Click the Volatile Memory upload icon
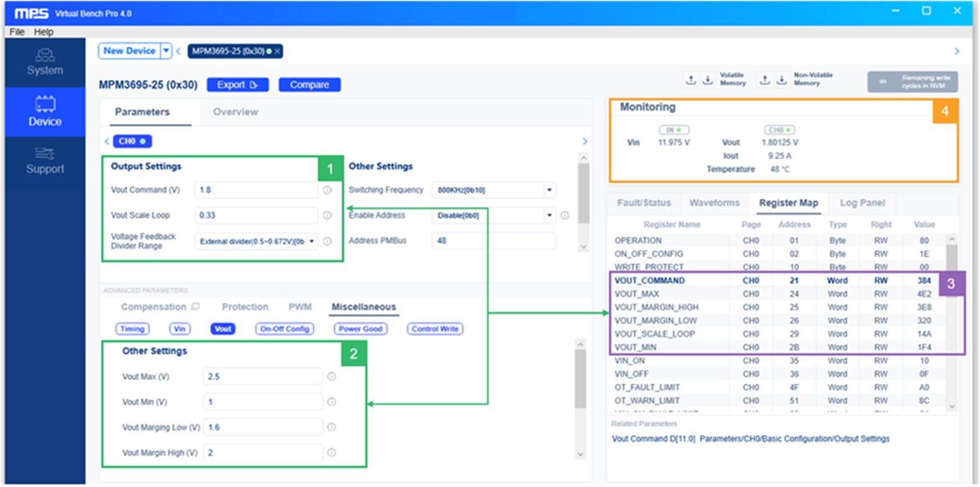Viewport: 980px width, 487px height. point(691,80)
